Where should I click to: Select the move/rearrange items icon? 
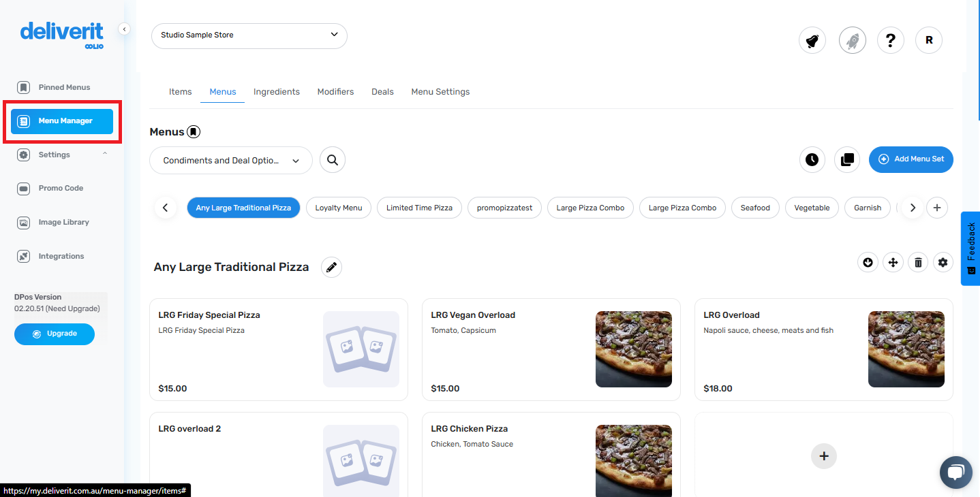[893, 262]
